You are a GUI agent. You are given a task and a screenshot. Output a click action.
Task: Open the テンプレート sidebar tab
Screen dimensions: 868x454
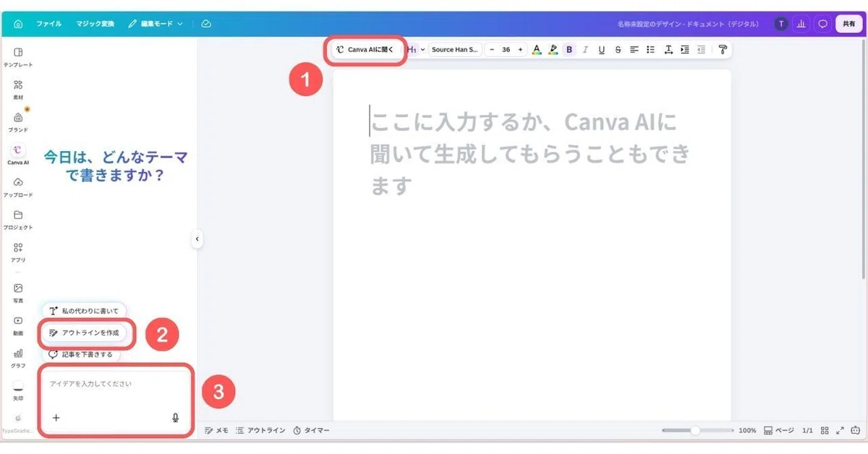click(18, 57)
